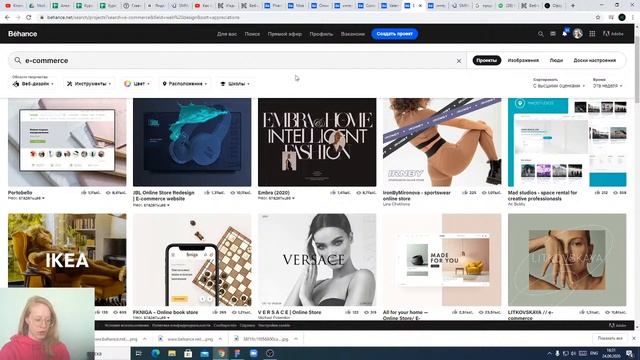This screenshot has width=640, height=360.
Task: Click the search field magnifier icon
Action: 18,60
